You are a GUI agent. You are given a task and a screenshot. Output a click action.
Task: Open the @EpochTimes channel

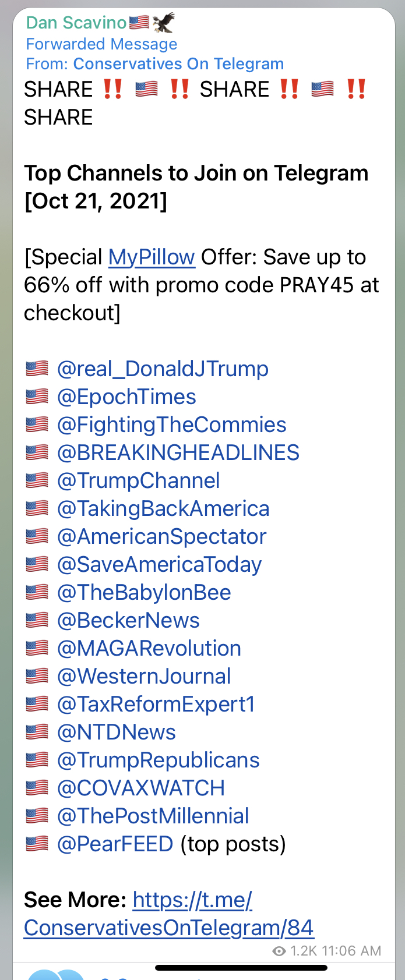point(126,397)
